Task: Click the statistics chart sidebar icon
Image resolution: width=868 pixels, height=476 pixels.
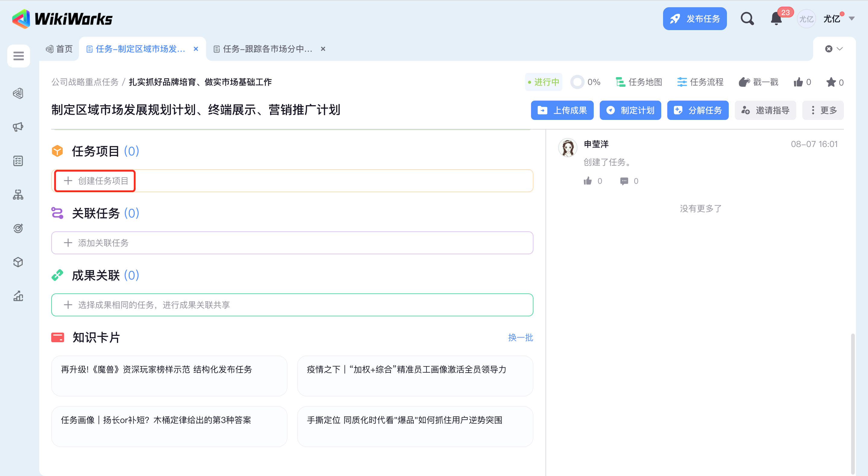Action: click(x=18, y=296)
